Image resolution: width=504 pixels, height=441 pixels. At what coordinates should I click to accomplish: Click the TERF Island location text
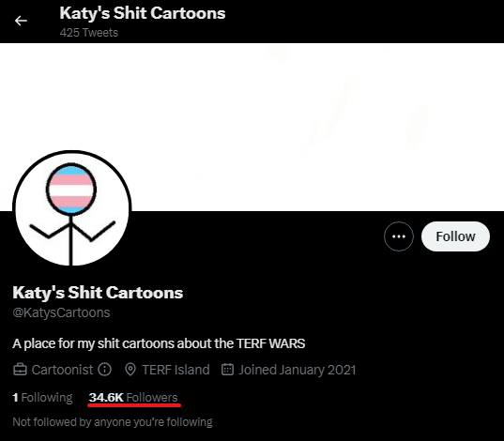176,370
